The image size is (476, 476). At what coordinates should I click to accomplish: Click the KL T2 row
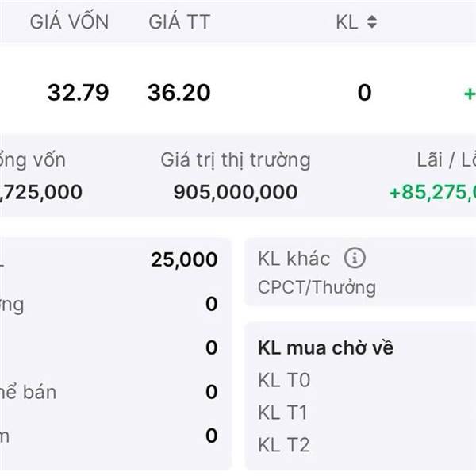pos(284,445)
